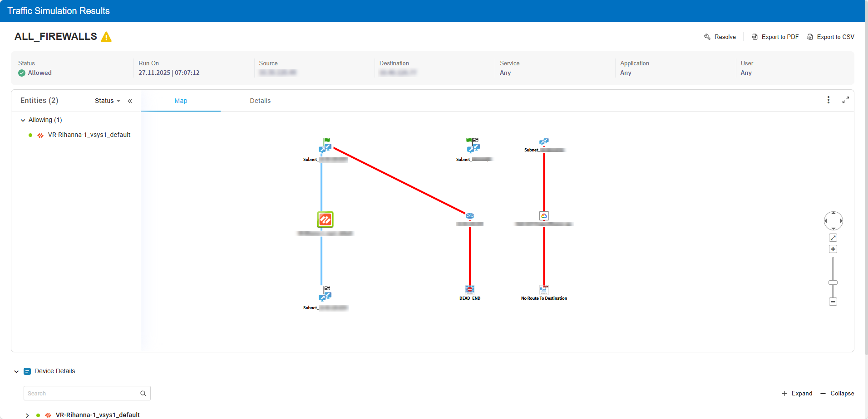Click the router node on the red path

pyautogui.click(x=469, y=216)
